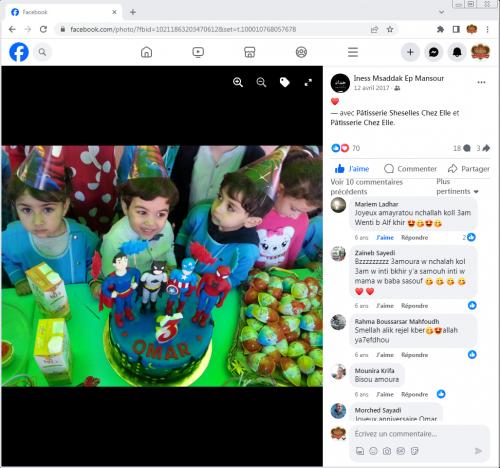
Task: Open a new browser tab
Action: [133, 12]
